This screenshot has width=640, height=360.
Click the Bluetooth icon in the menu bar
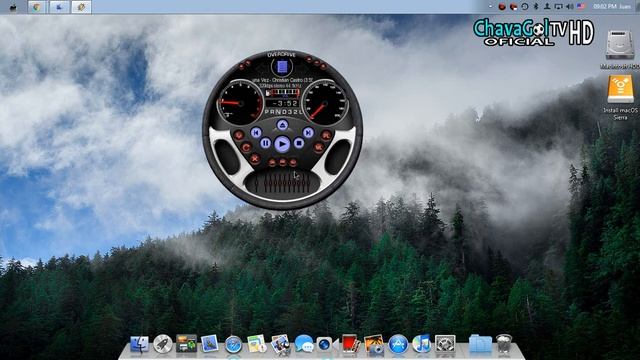point(536,7)
